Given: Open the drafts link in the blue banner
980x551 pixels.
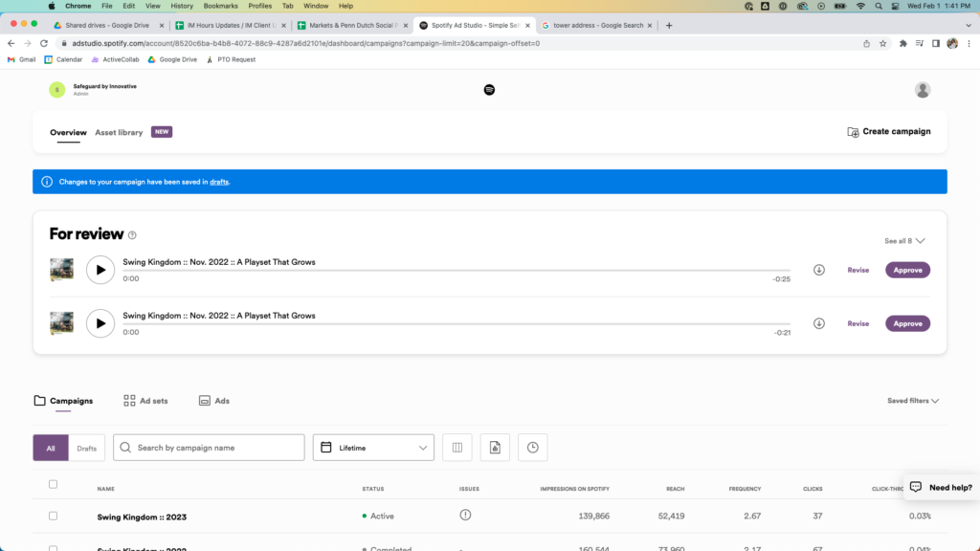Looking at the screenshot, I should click(219, 182).
